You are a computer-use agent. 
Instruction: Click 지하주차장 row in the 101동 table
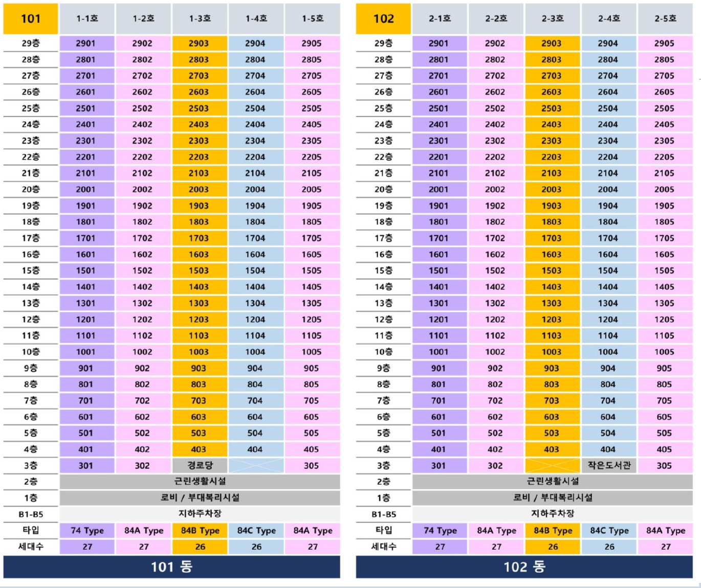(200, 514)
